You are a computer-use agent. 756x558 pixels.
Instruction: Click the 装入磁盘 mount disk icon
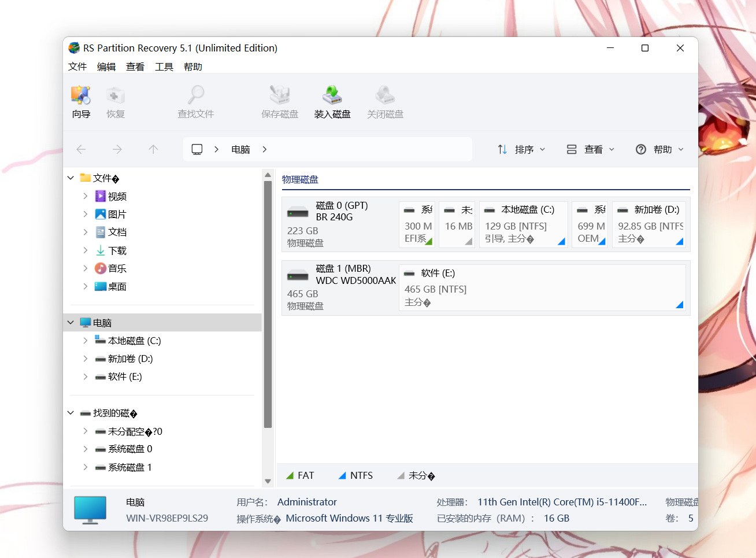[332, 102]
